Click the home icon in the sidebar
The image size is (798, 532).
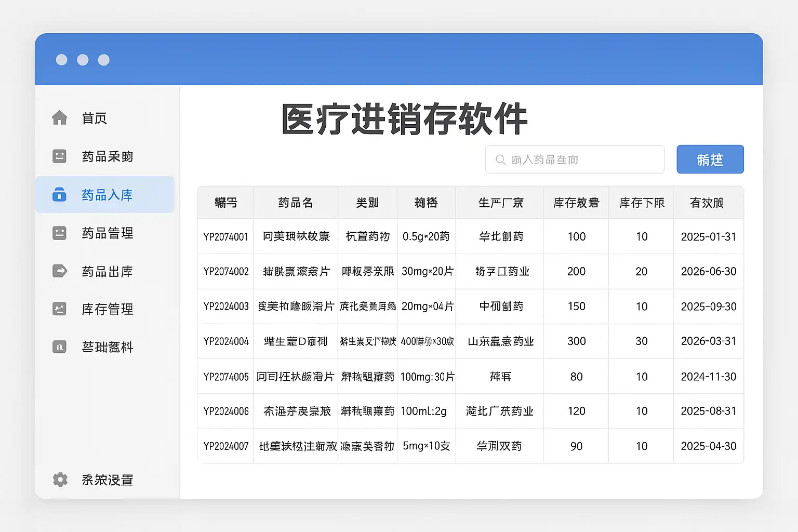pos(60,118)
